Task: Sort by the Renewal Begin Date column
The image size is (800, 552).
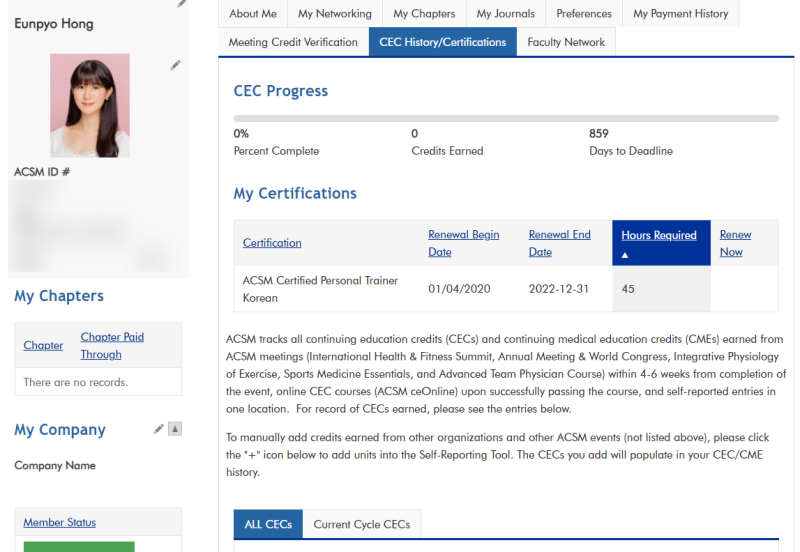Action: click(x=463, y=243)
